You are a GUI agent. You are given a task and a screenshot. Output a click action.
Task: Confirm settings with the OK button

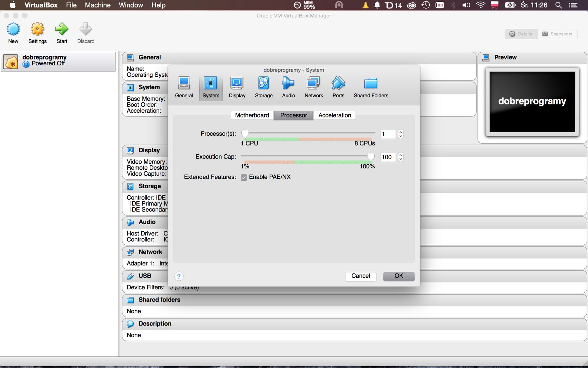[x=399, y=276]
